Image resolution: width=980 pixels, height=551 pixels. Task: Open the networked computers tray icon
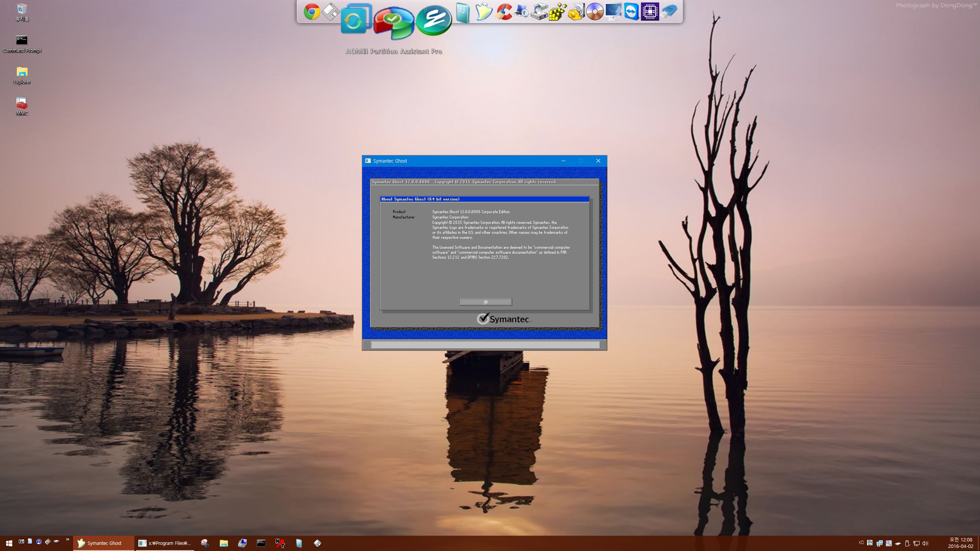(880, 543)
